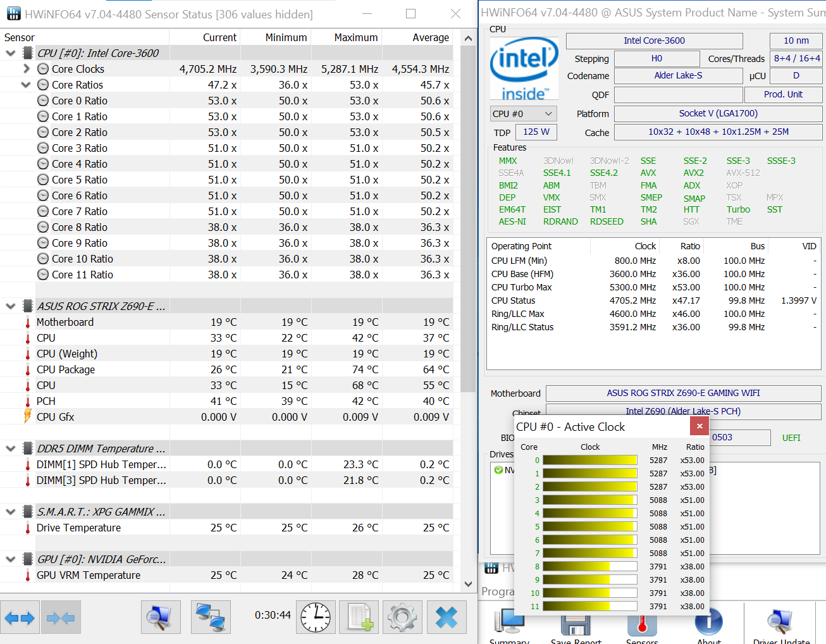Click the screen capture magnifier icon
This screenshot has width=826, height=644.
tap(161, 617)
